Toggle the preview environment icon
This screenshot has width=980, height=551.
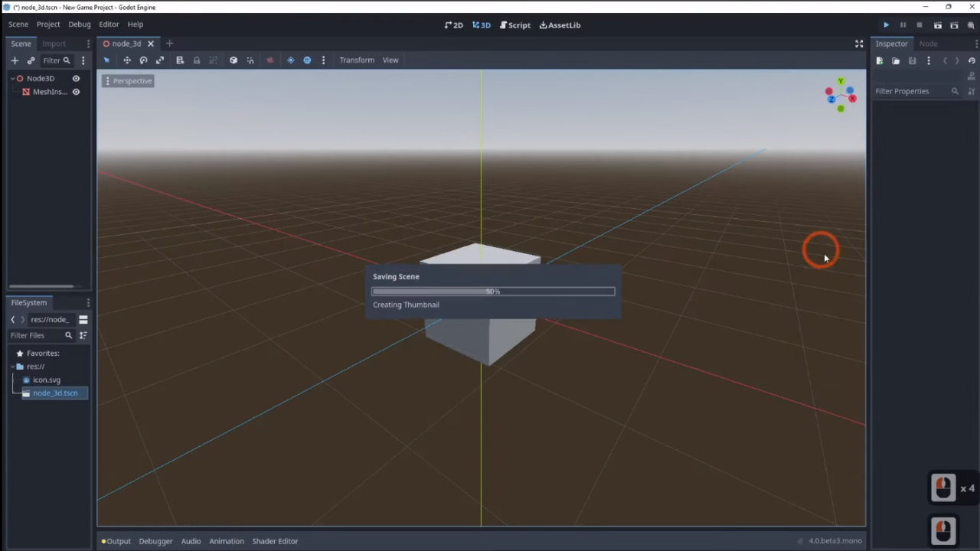coord(307,60)
